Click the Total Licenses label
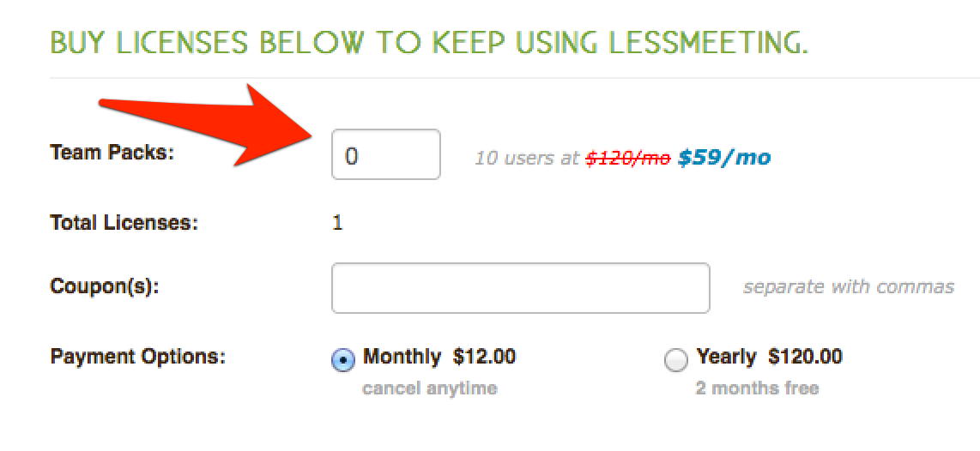 (x=124, y=222)
